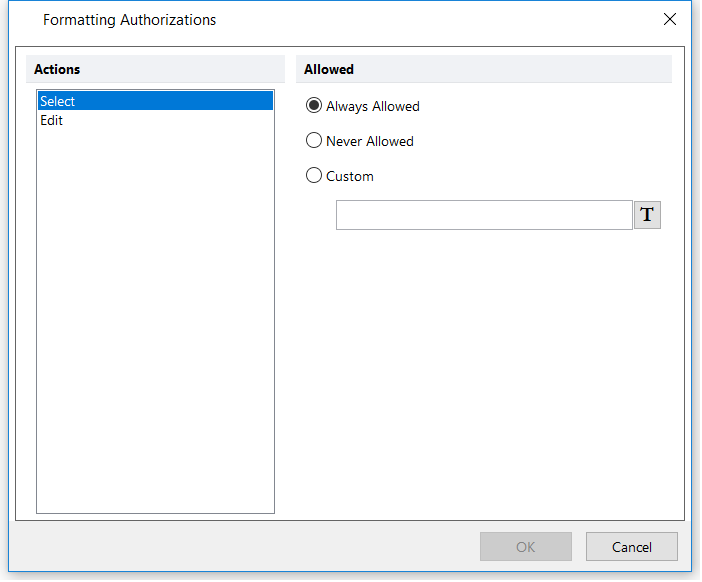Close the Formatting Authorizations dialog
The width and height of the screenshot is (702, 582).
tap(670, 20)
